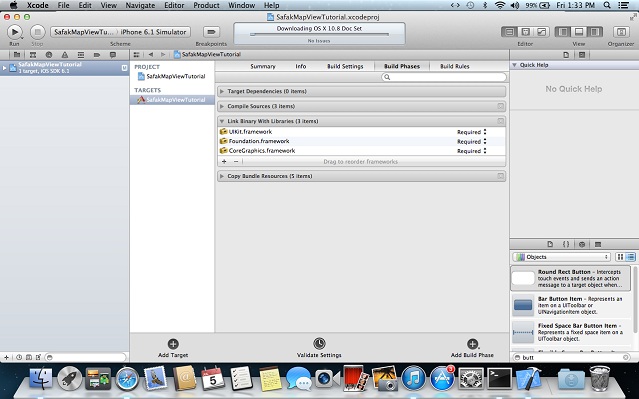
Task: Show the File Template library
Action: point(550,244)
